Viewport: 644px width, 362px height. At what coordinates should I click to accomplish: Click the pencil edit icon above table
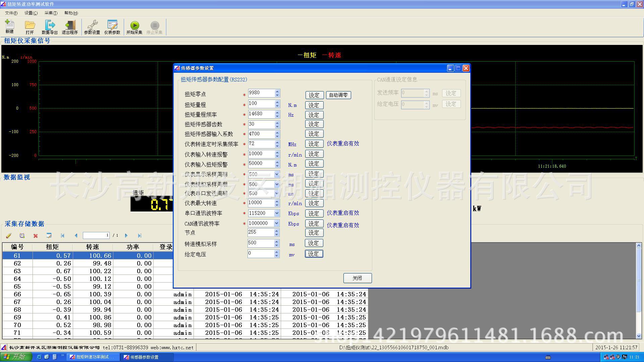click(x=9, y=236)
